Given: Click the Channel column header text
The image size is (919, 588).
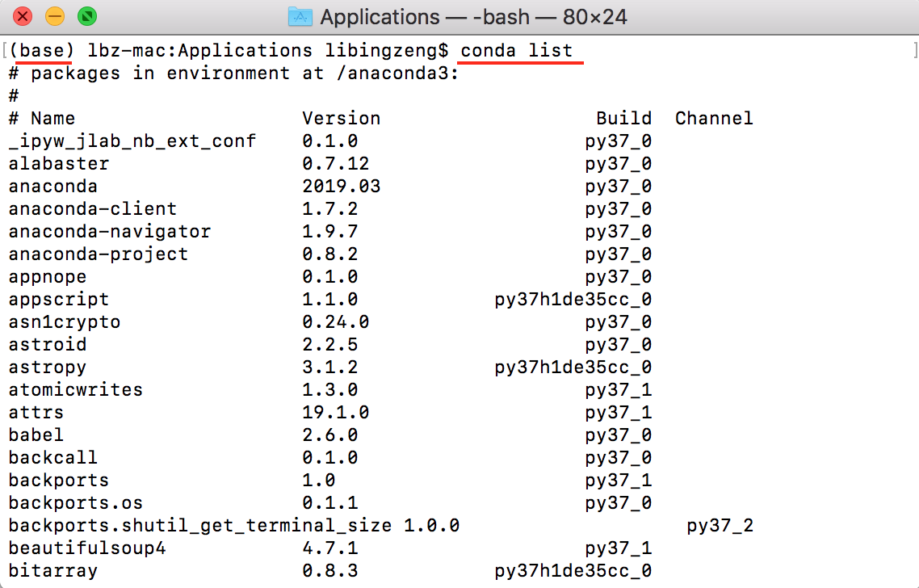Looking at the screenshot, I should 714,118.
